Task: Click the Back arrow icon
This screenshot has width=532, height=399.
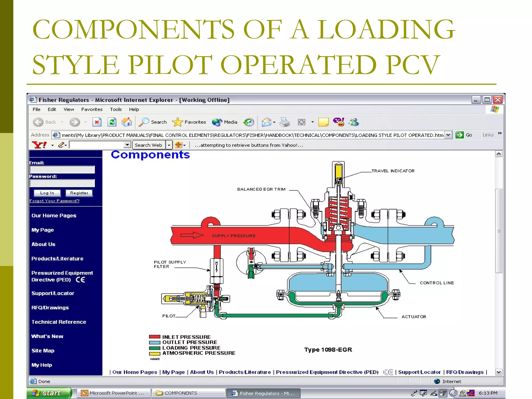Action: 38,122
